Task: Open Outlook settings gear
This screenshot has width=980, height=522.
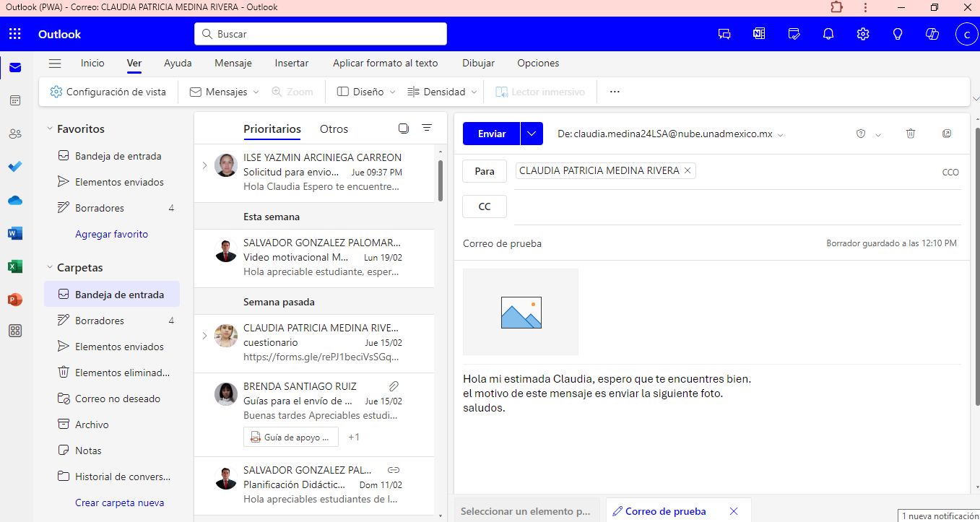Action: (x=862, y=33)
